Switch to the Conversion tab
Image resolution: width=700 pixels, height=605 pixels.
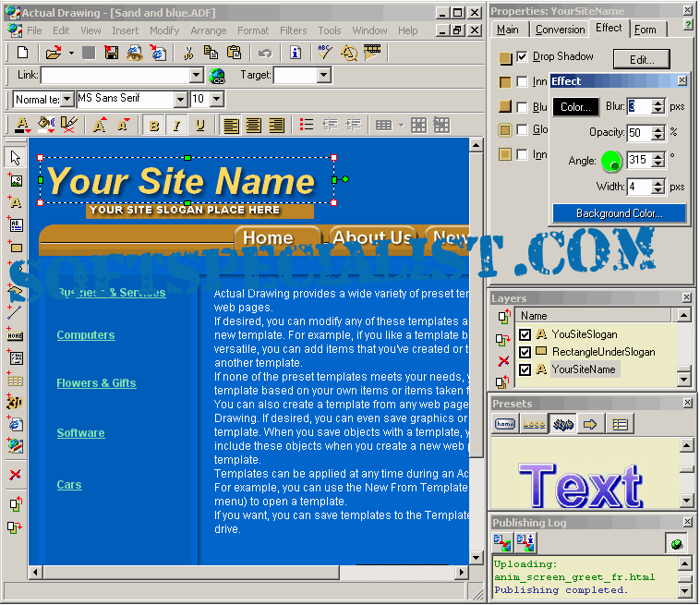coord(560,30)
